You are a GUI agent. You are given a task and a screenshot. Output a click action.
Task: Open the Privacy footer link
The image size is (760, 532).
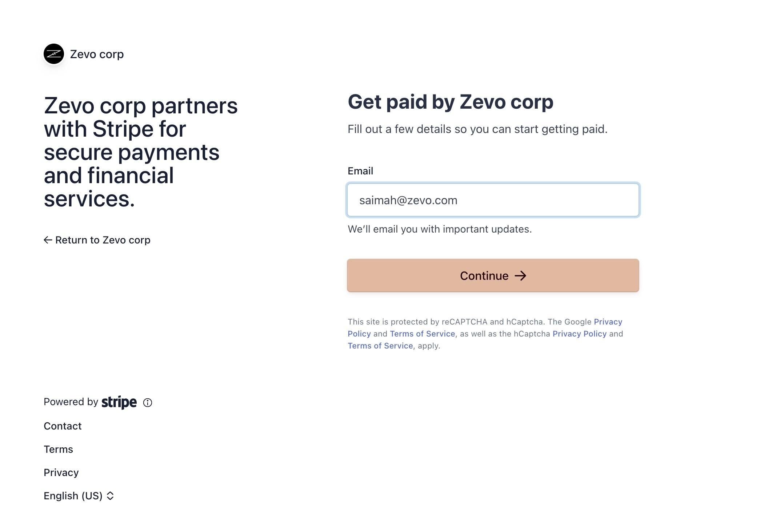click(x=61, y=472)
